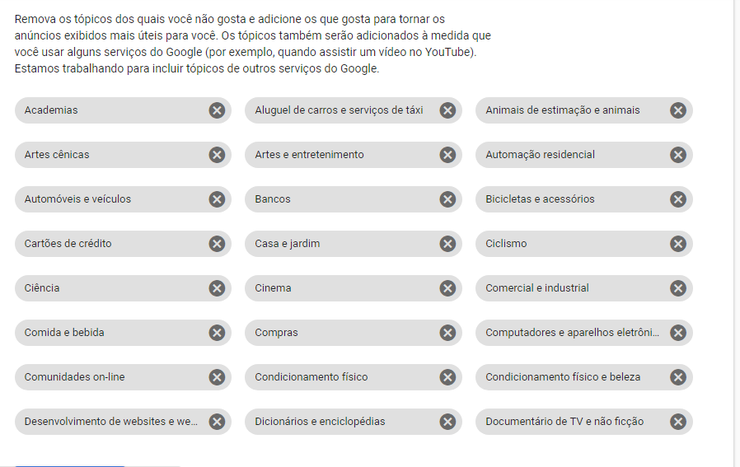Select Computadores e aparelhos eletrônicos chip text
Viewport: 740px width, 467px height.
point(572,333)
